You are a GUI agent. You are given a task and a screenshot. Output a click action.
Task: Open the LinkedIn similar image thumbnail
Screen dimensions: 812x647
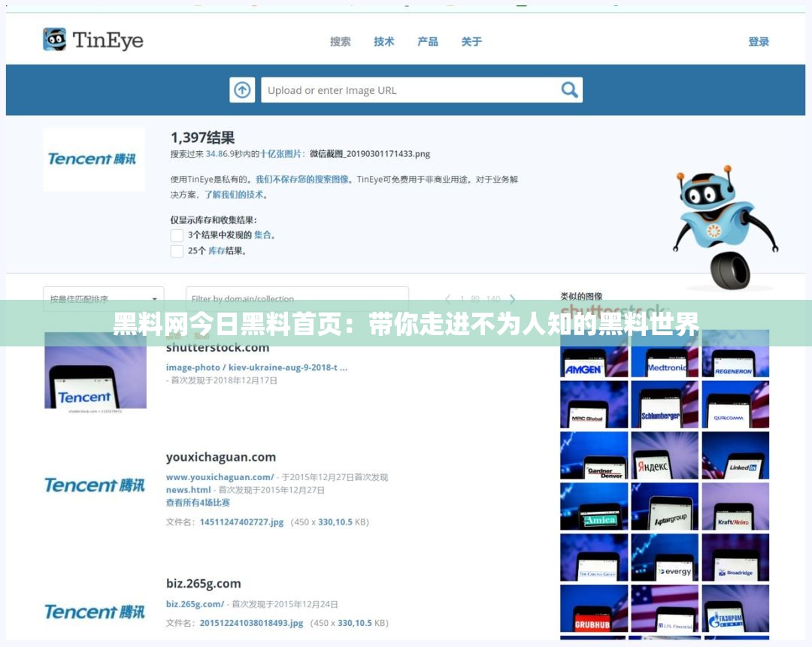click(x=735, y=455)
